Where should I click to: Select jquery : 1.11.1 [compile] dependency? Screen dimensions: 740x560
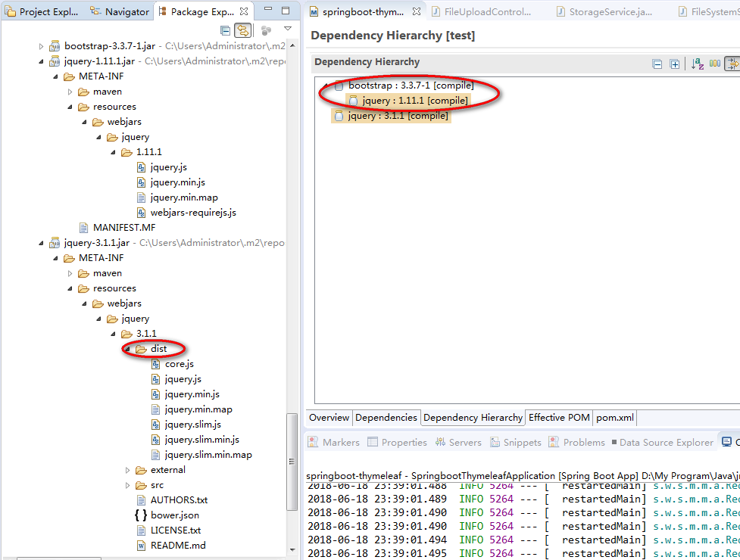pyautogui.click(x=408, y=101)
